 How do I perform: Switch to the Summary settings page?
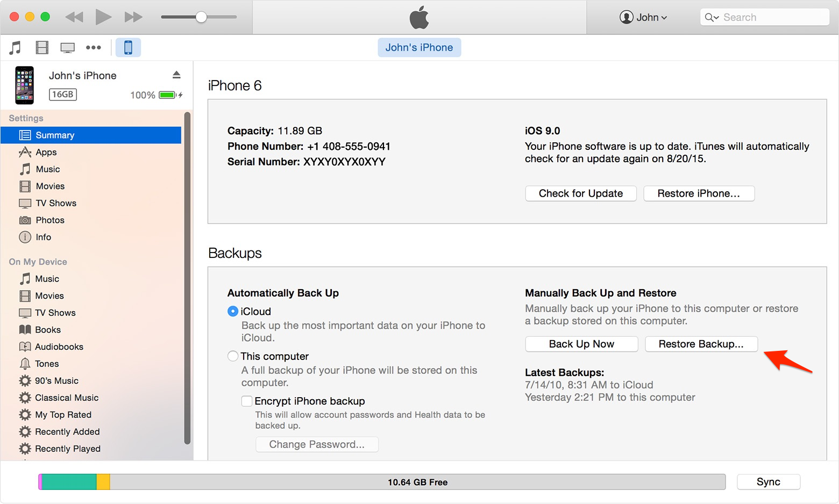coord(55,135)
